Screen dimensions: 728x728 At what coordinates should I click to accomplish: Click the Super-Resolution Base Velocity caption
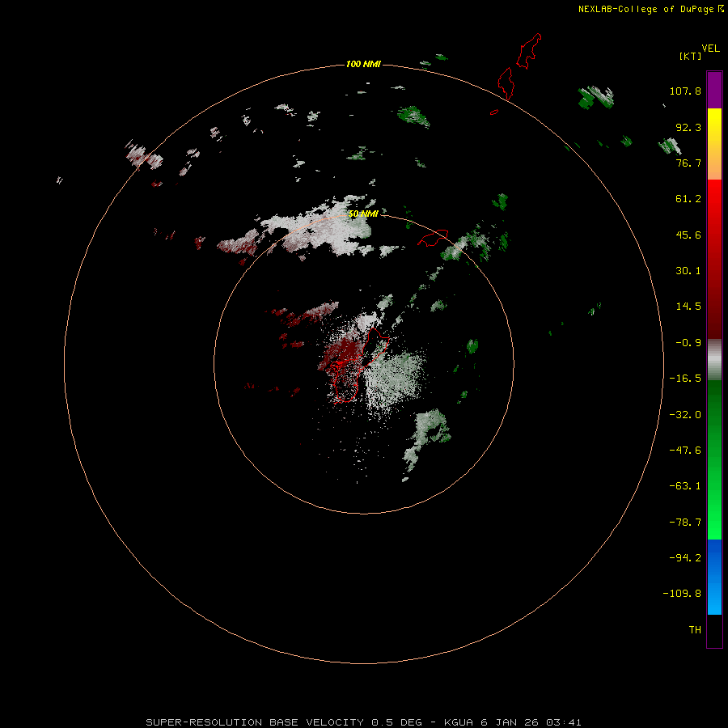click(363, 722)
